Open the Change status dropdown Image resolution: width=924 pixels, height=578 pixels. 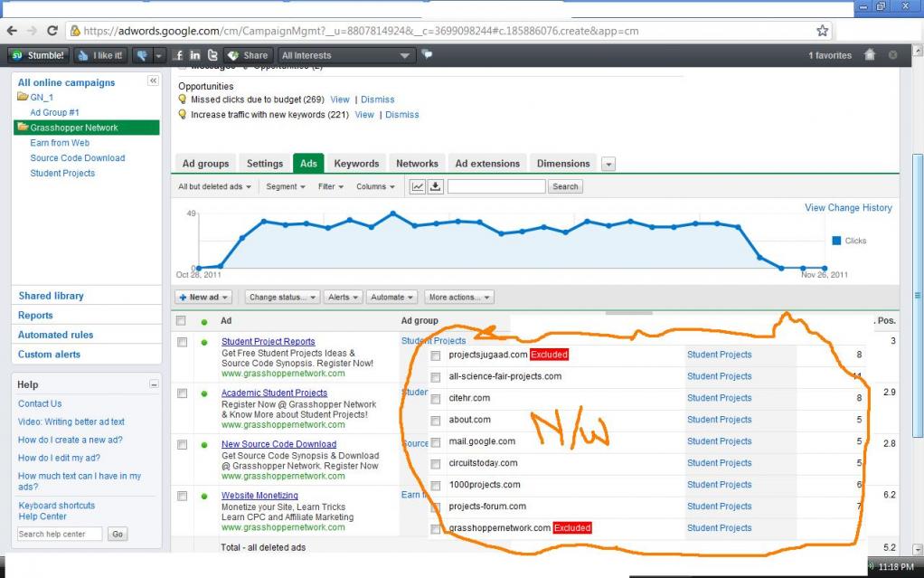pos(282,298)
